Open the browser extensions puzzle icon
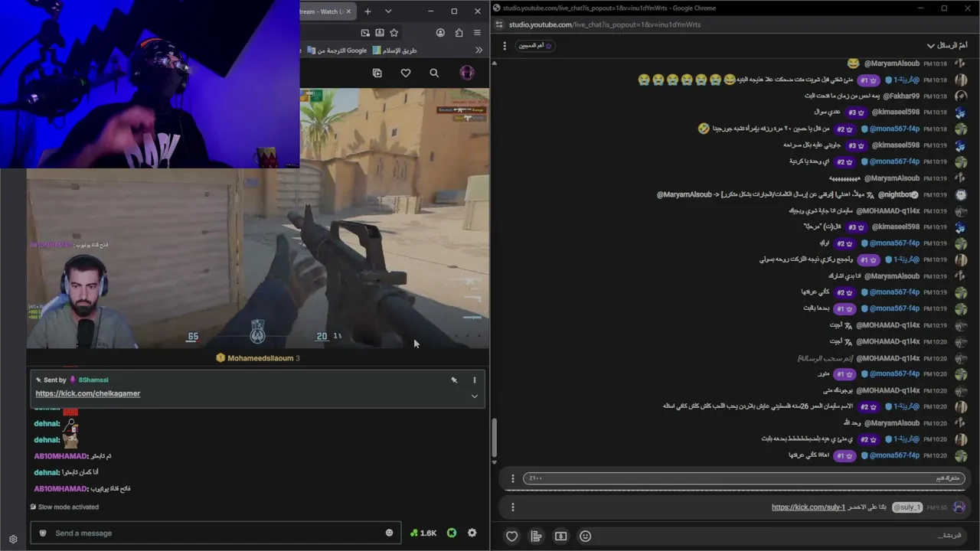The image size is (980, 551). 459,33
